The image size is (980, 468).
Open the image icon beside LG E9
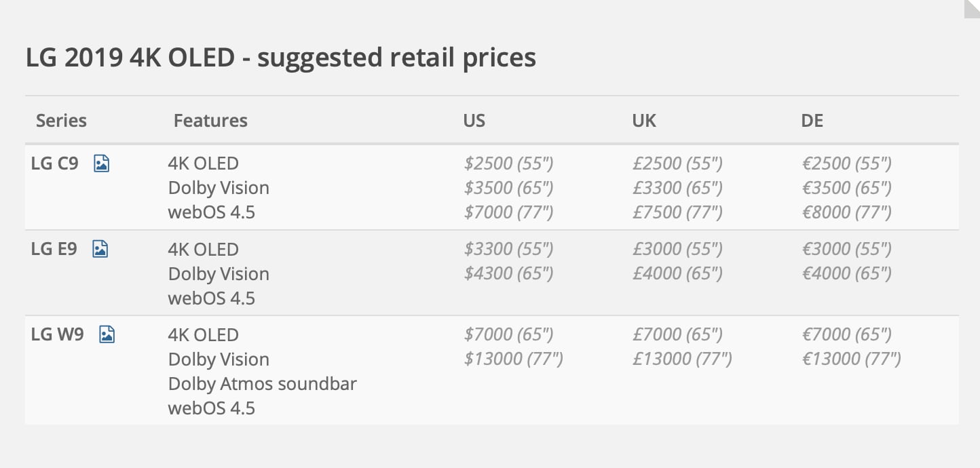[x=100, y=249]
